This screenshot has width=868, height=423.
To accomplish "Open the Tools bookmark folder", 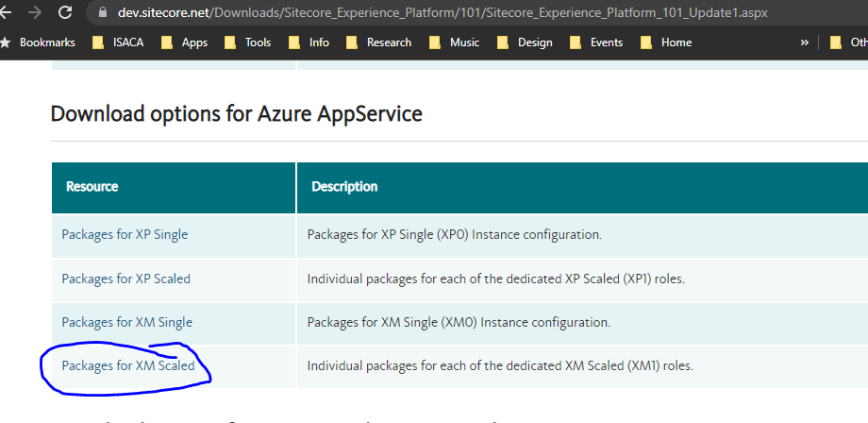I will point(247,42).
